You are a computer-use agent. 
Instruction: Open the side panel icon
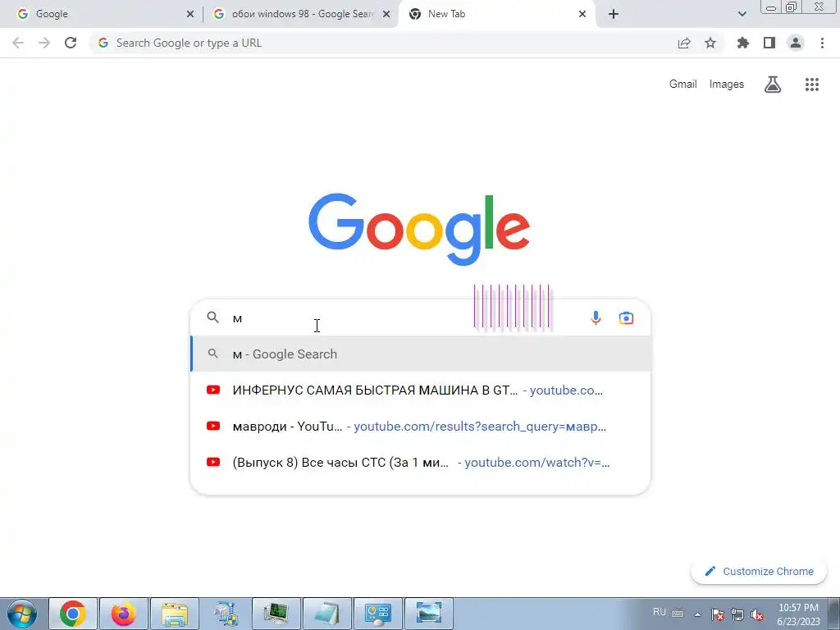click(x=769, y=43)
